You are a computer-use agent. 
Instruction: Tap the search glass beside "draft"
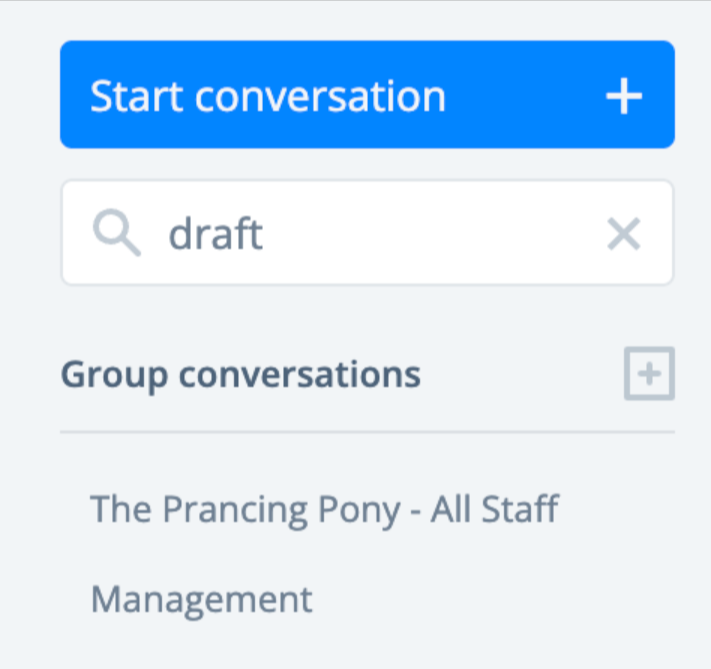click(x=116, y=234)
